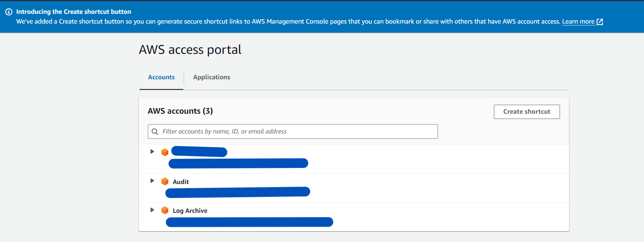This screenshot has height=242, width=644.
Task: Expand the Audit account row
Action: pos(152,181)
